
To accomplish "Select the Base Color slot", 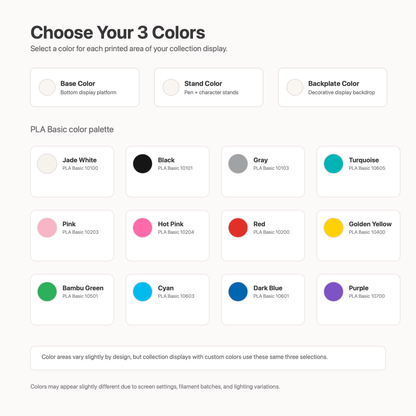I will (x=85, y=87).
